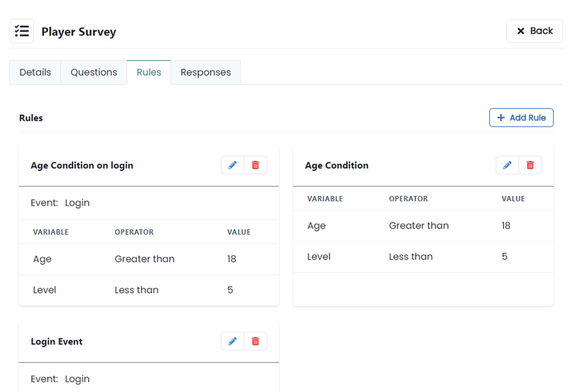
Task: Select the Rules tab
Action: click(x=148, y=72)
